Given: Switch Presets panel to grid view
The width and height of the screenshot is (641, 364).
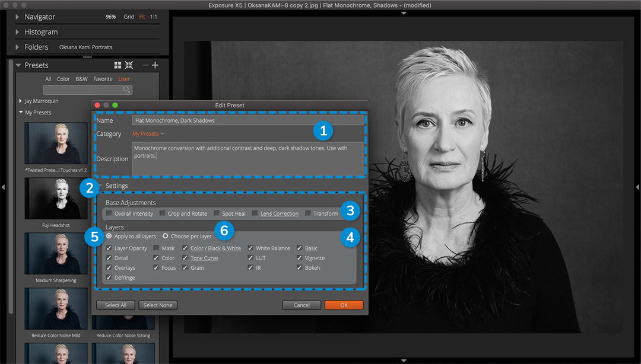Looking at the screenshot, I should click(x=118, y=65).
